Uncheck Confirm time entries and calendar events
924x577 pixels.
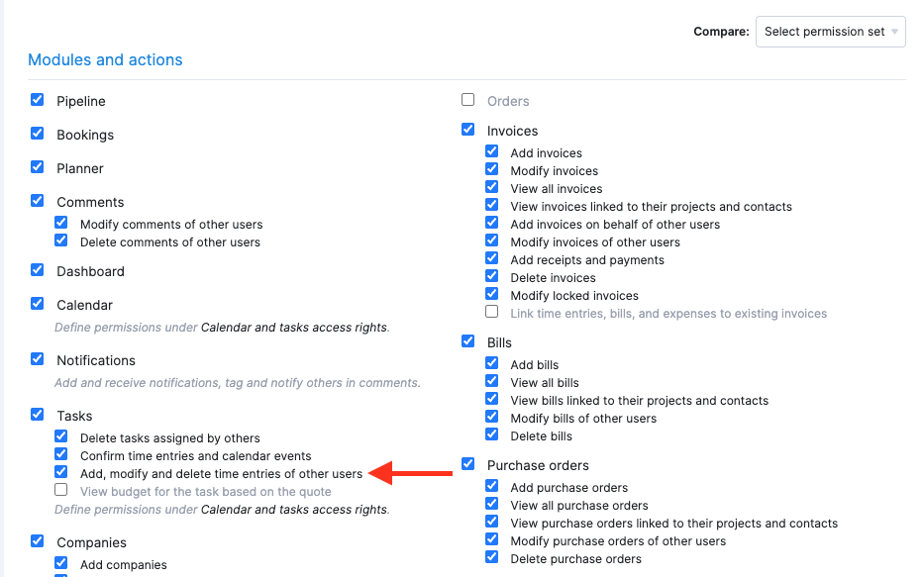click(61, 454)
